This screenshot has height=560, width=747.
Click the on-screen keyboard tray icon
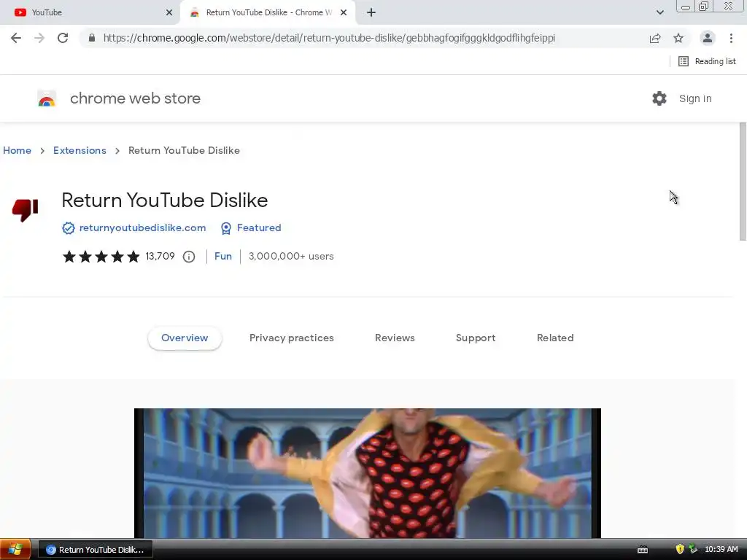tap(643, 550)
